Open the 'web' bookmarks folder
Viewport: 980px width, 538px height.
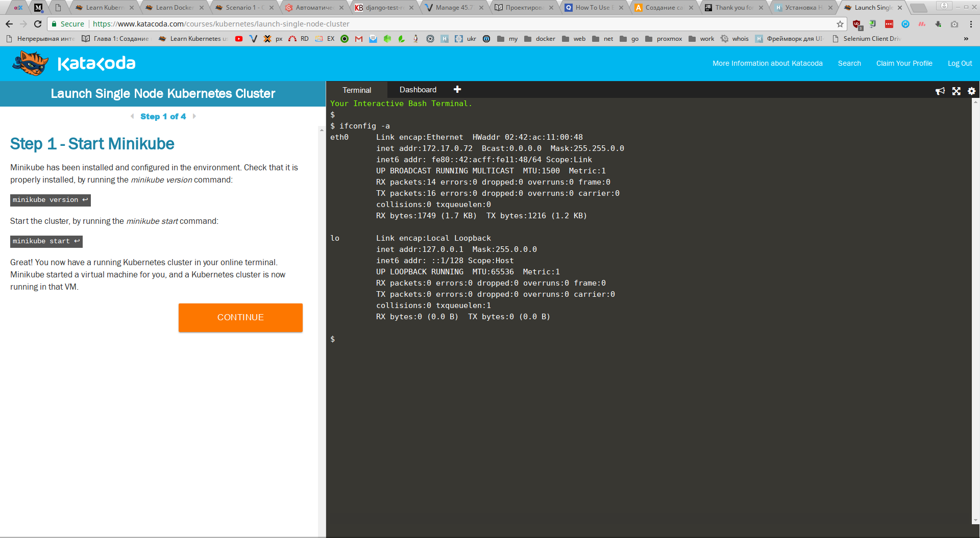click(x=574, y=39)
